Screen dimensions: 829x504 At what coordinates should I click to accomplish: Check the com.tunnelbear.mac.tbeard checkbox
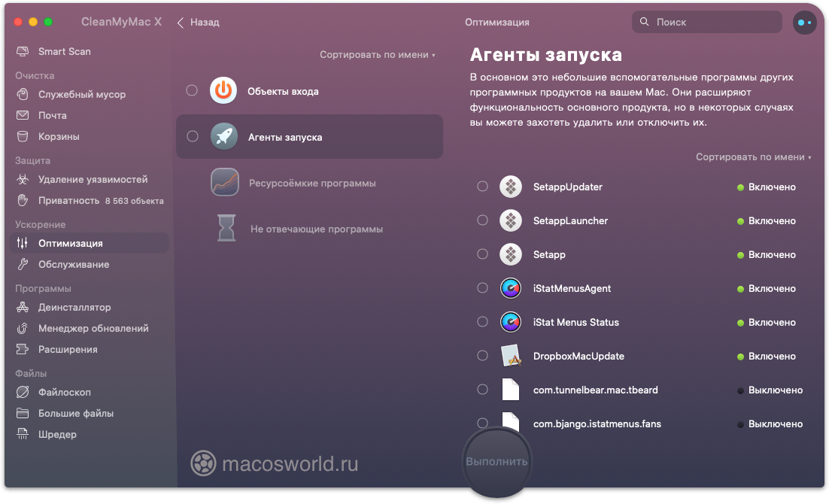tap(482, 389)
